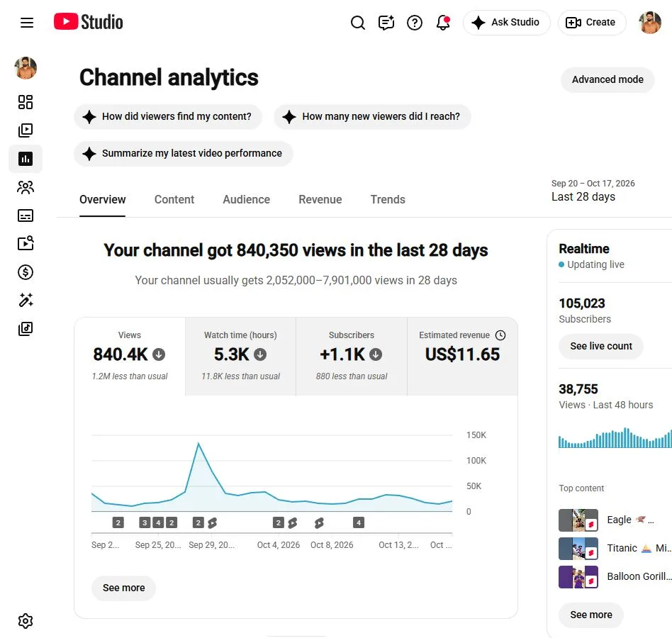This screenshot has height=638, width=672.
Task: Open the Eagle top content thumbnail
Action: (x=578, y=520)
